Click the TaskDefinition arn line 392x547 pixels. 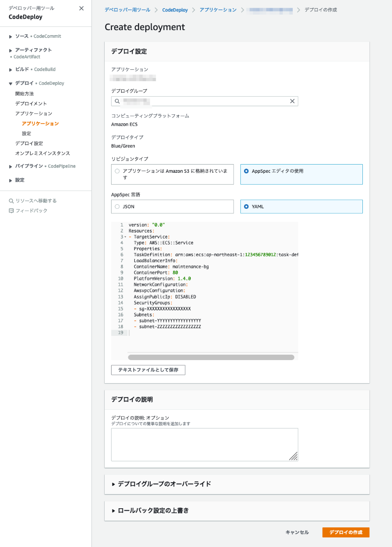(x=216, y=255)
